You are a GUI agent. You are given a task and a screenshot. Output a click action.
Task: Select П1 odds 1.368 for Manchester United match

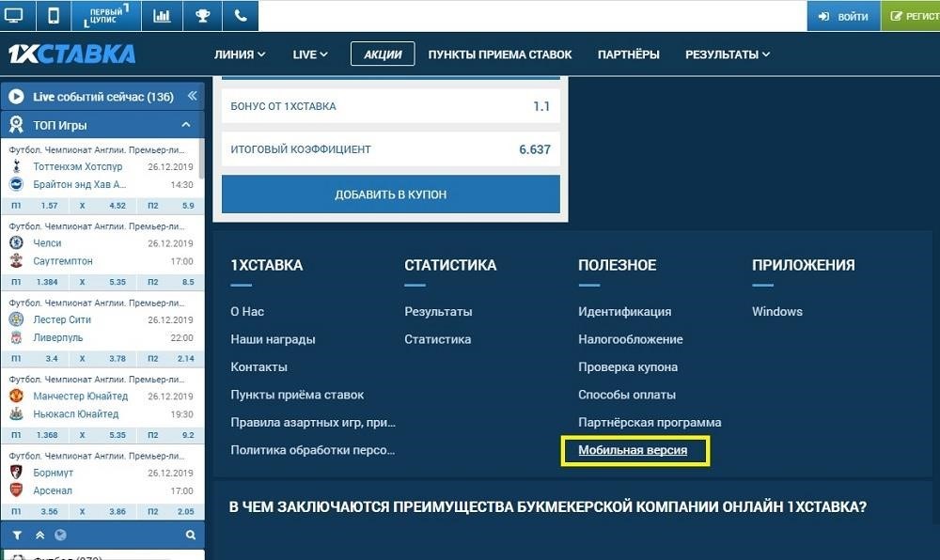[x=34, y=435]
